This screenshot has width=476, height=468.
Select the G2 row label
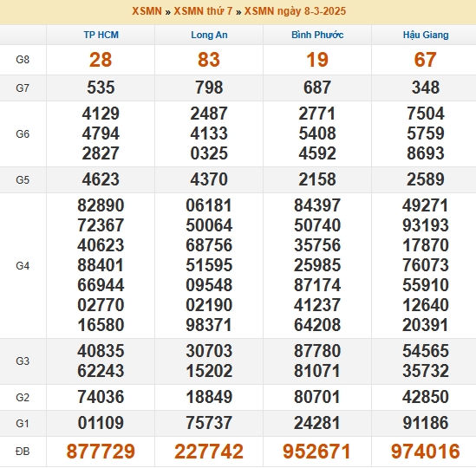[x=23, y=398]
